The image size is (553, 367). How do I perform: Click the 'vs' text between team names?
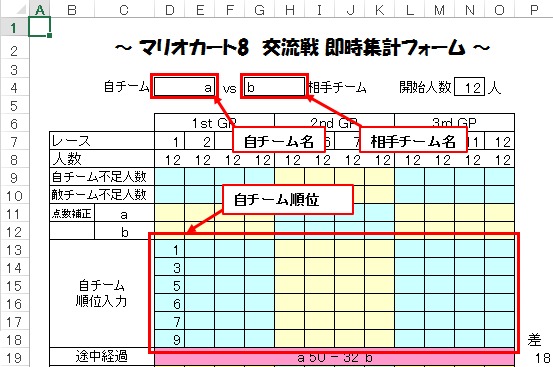pos(229,88)
